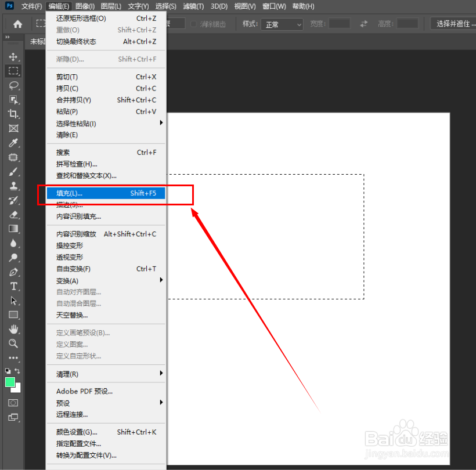The height and width of the screenshot is (470, 476).
Task: Open the 3D(D) menu
Action: coord(219,6)
